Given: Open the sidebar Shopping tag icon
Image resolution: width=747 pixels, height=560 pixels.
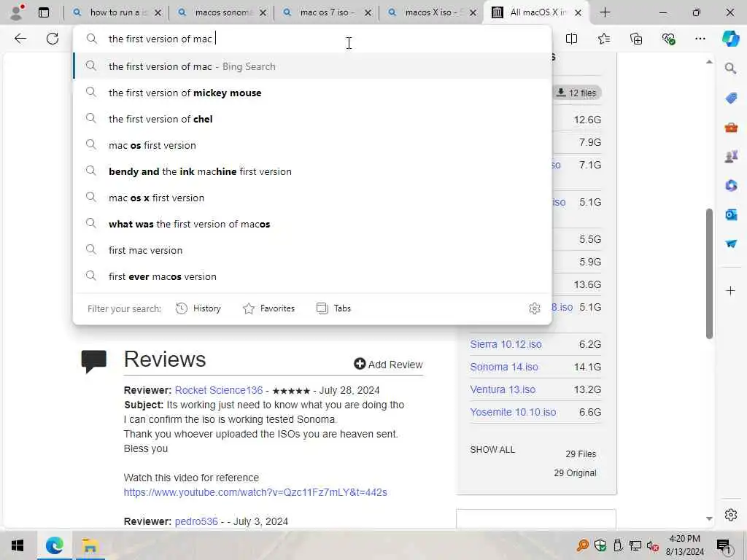Looking at the screenshot, I should [731, 98].
